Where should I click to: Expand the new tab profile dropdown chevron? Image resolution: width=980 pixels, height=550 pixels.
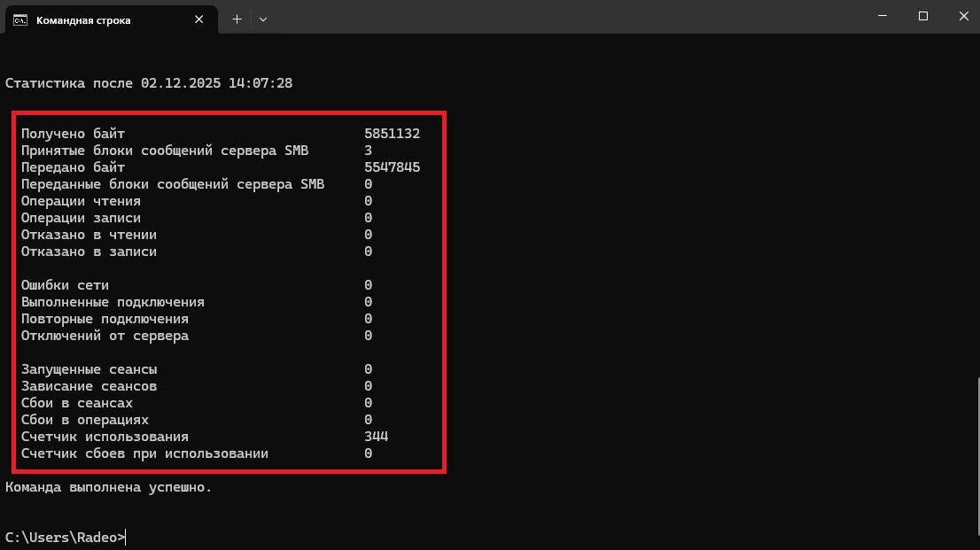click(x=263, y=19)
